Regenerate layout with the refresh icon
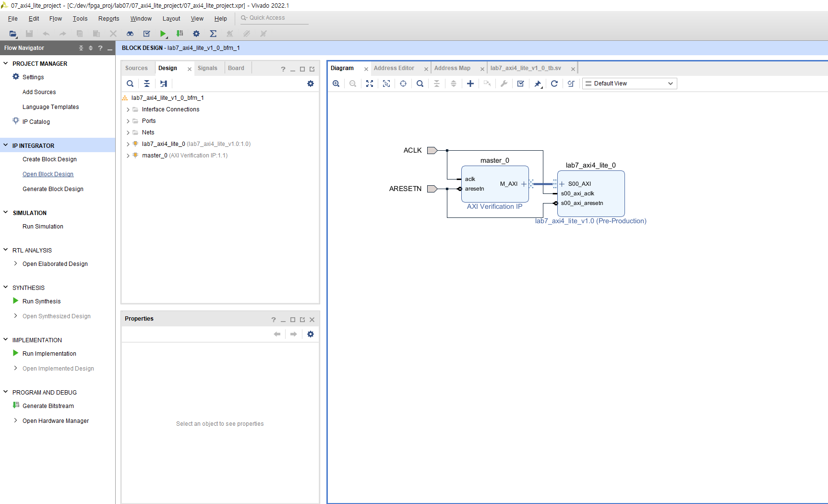This screenshot has height=504, width=828. (554, 84)
